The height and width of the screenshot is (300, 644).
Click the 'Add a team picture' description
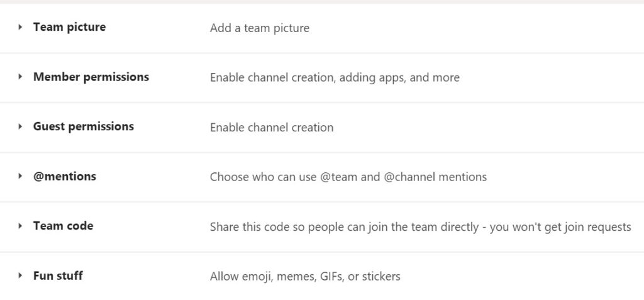[x=260, y=28]
